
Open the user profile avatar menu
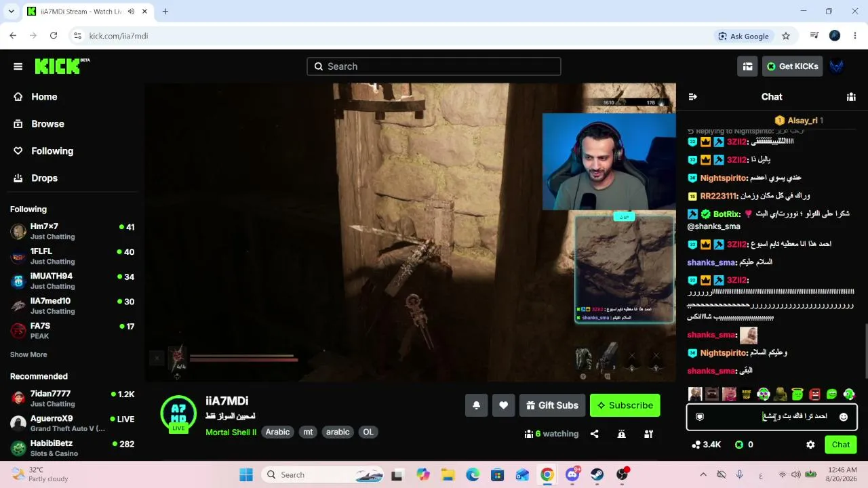(x=837, y=66)
